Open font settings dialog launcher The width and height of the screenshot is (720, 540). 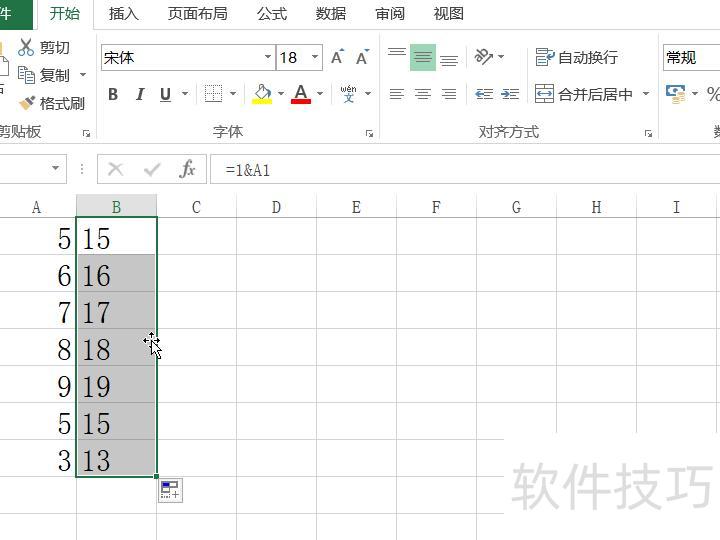click(369, 134)
